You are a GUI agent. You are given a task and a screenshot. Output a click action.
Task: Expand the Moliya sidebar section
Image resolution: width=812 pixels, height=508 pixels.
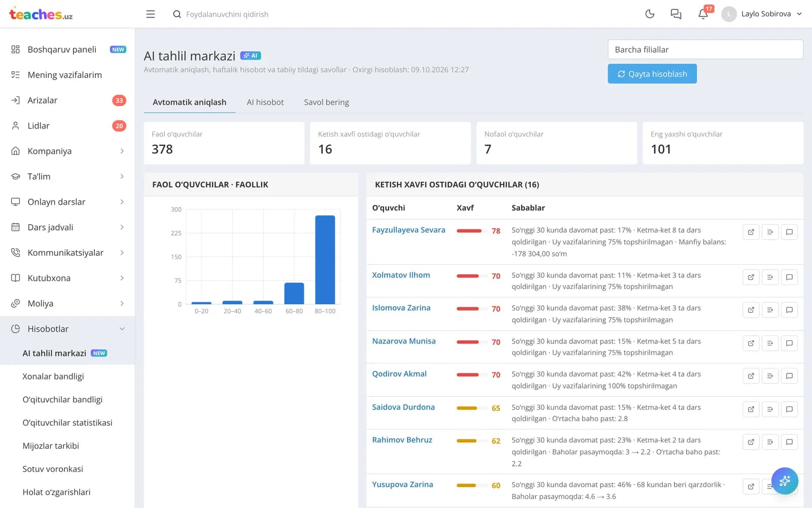click(67, 303)
